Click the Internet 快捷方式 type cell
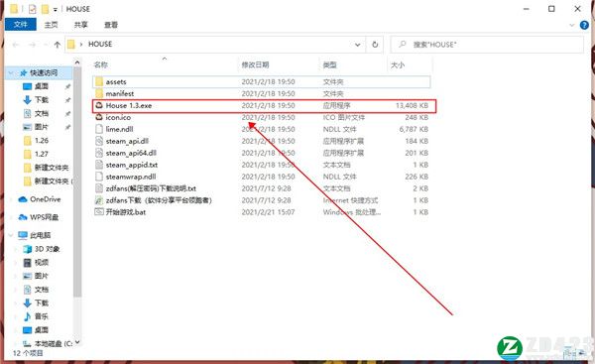 pyautogui.click(x=351, y=200)
